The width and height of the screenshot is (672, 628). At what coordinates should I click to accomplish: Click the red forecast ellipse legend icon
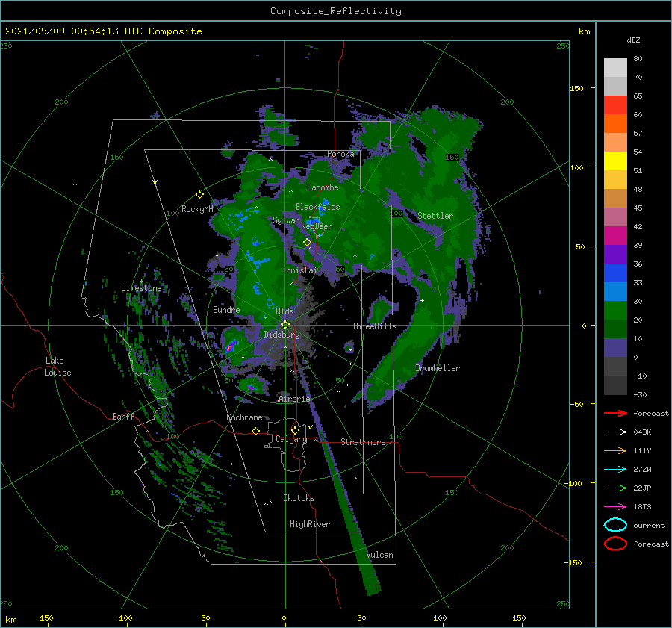[x=615, y=544]
